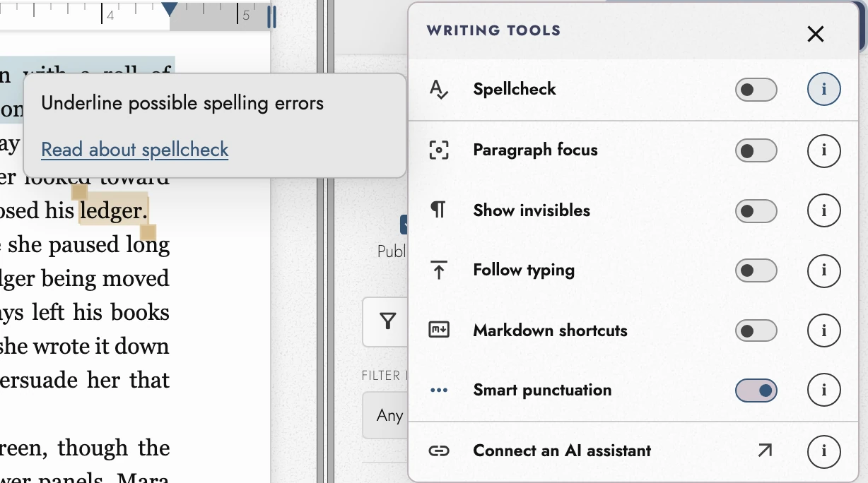This screenshot has width=868, height=483.
Task: Click the Spellcheck label text
Action: (515, 89)
